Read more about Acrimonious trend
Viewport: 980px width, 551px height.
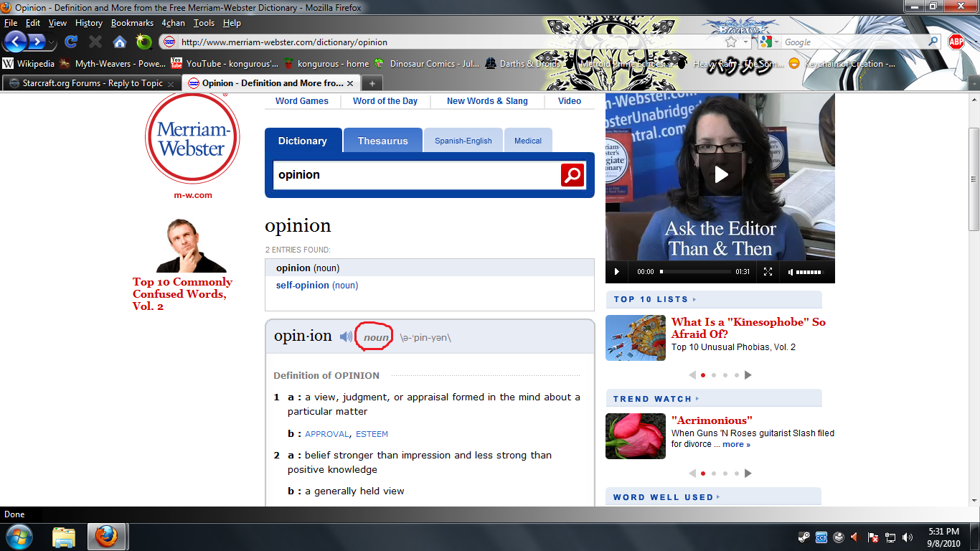pyautogui.click(x=736, y=445)
